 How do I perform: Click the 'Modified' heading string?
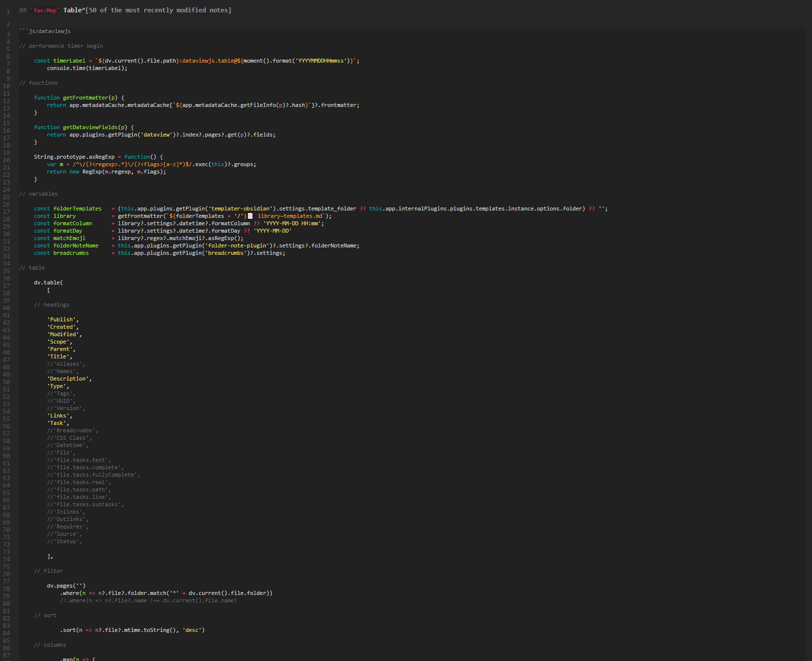(x=63, y=334)
